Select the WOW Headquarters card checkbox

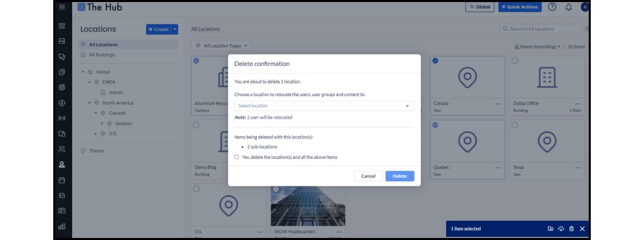point(276,189)
